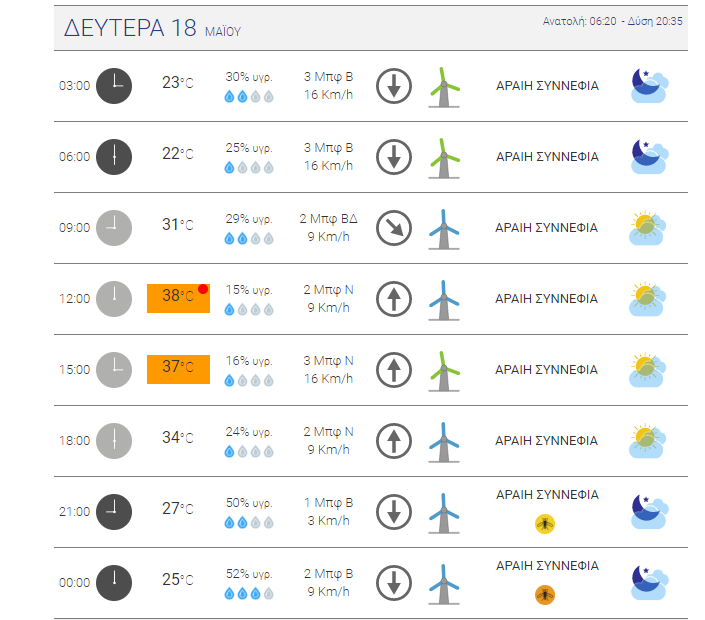
Task: Click the green wind turbine at 06:00
Action: pos(444,158)
